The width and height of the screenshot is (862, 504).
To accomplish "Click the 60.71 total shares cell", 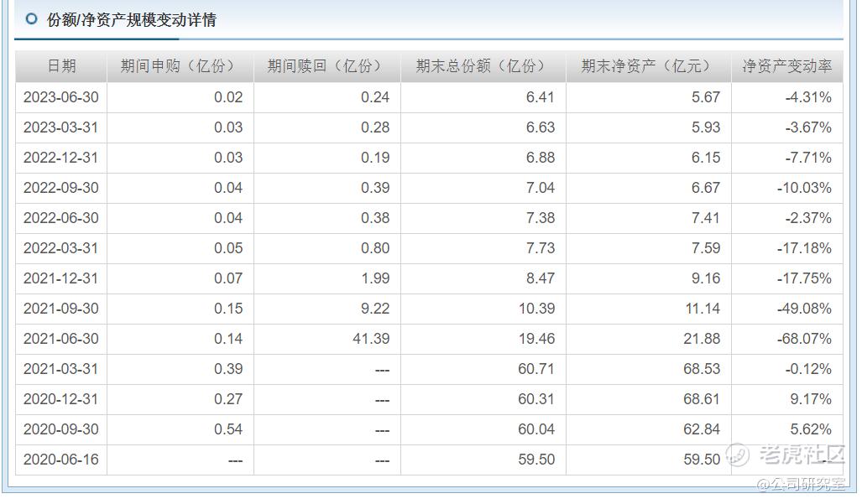I will tap(483, 369).
